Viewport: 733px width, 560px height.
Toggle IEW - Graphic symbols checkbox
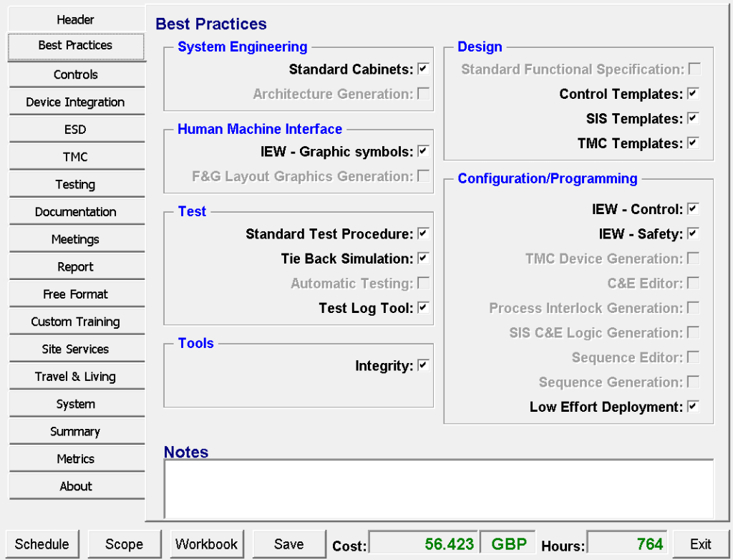point(423,151)
